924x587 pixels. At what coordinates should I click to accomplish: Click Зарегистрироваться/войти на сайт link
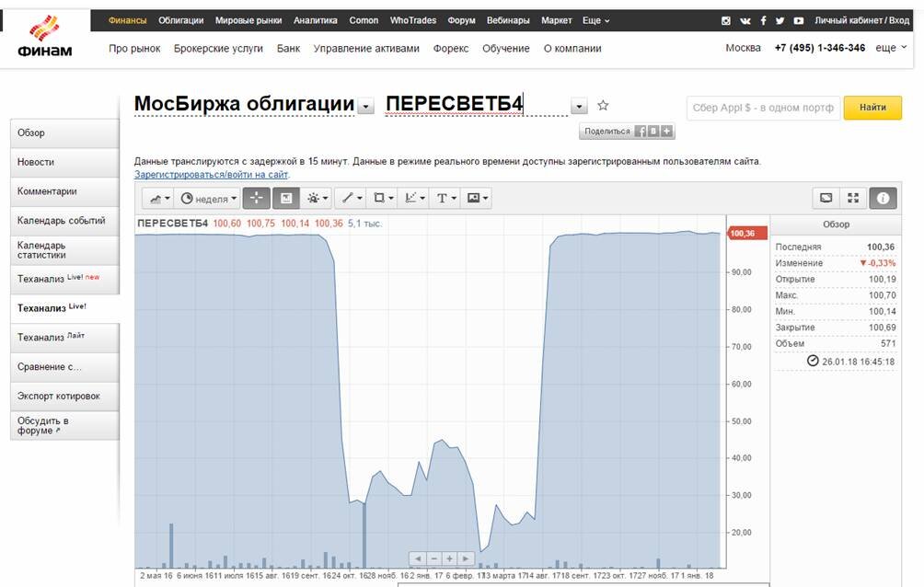pyautogui.click(x=212, y=175)
